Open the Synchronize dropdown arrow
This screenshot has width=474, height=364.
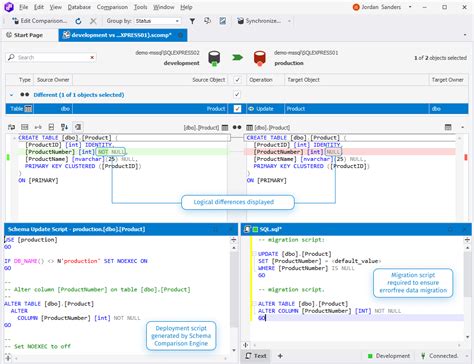pyautogui.click(x=289, y=21)
